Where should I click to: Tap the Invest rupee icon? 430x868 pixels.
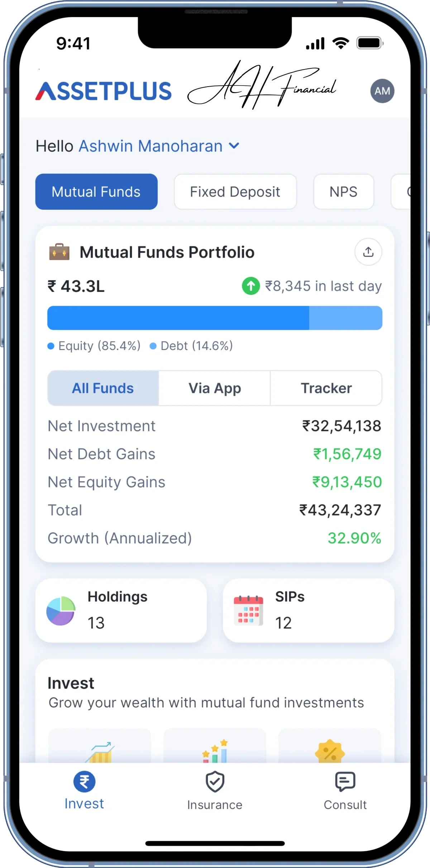[84, 781]
